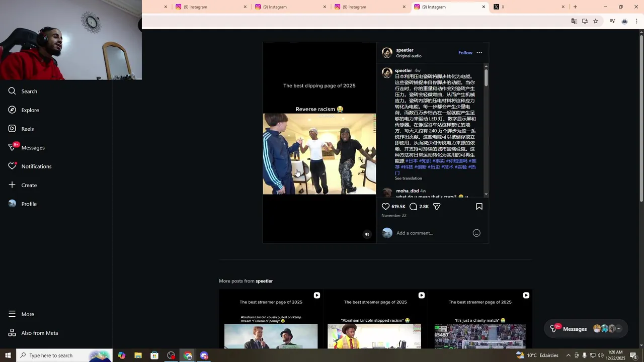Follow the speetler account
644x362 pixels.
(x=465, y=53)
